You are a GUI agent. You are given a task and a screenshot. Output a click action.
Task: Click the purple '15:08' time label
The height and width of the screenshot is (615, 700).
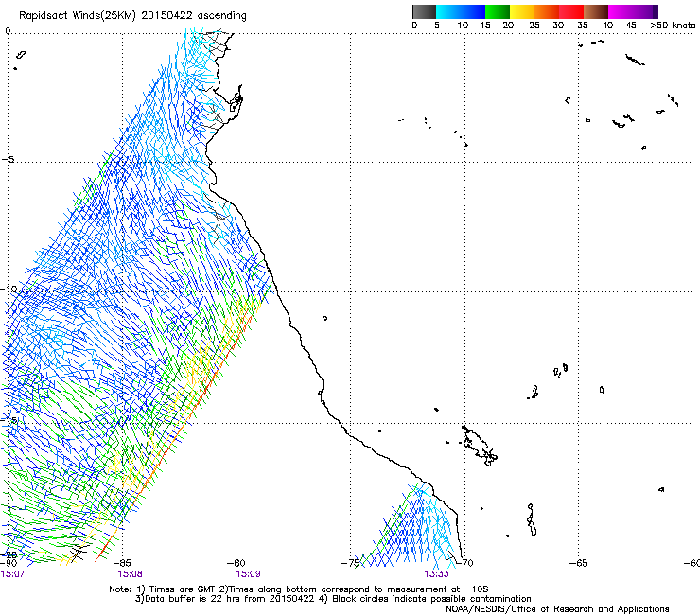(x=130, y=574)
